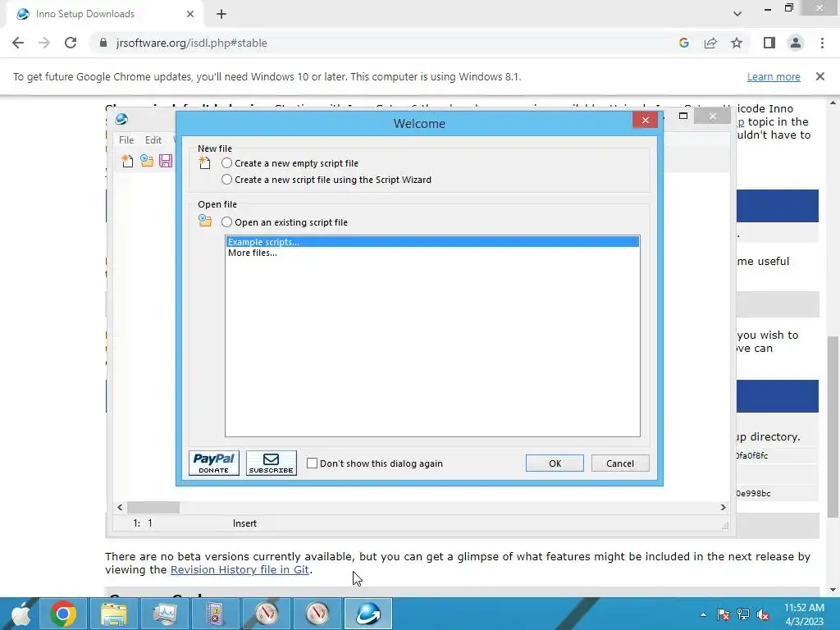Open File Explorer from the taskbar
The width and height of the screenshot is (840, 630).
click(113, 614)
